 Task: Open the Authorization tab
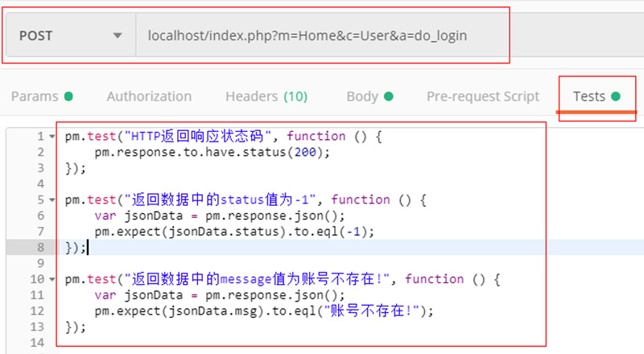pos(149,97)
